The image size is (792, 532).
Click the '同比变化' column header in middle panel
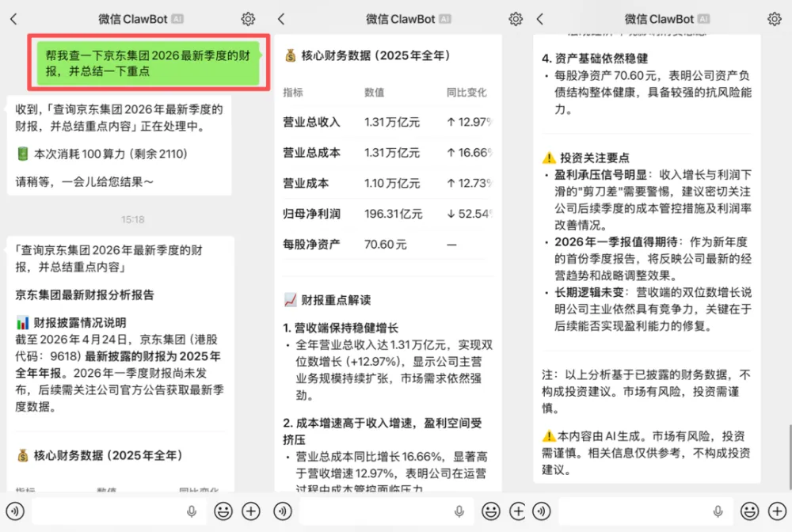466,93
